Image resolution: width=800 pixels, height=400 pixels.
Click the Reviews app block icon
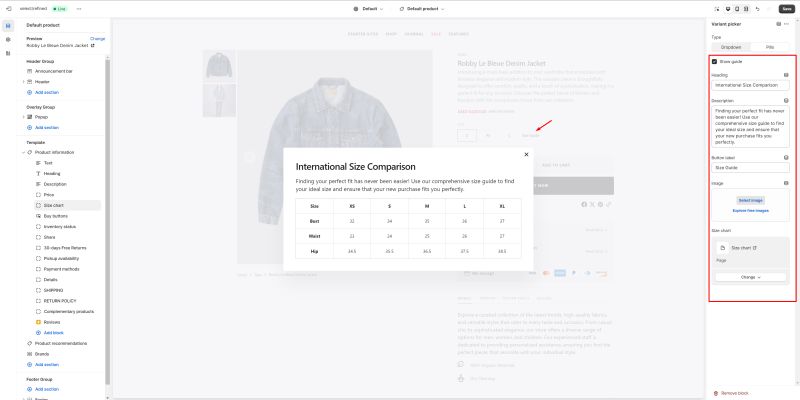pyautogui.click(x=38, y=322)
